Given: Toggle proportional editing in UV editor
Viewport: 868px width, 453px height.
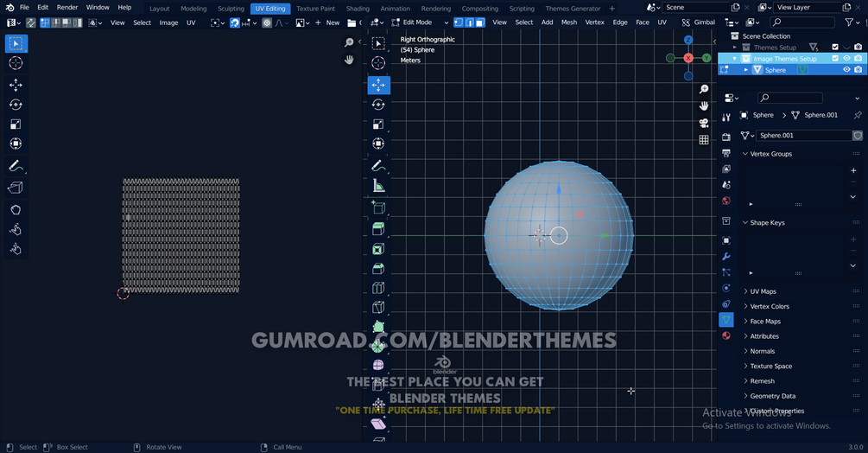Looking at the screenshot, I should click(x=267, y=22).
